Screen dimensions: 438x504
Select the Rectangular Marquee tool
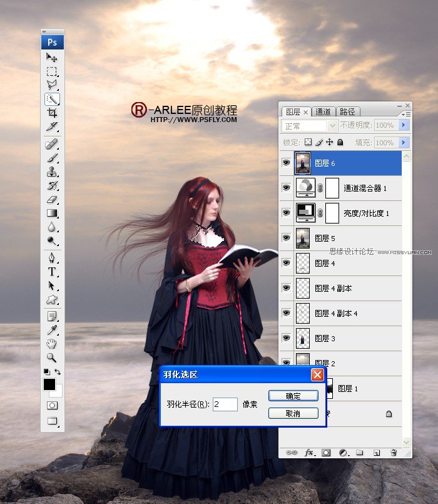tap(52, 71)
